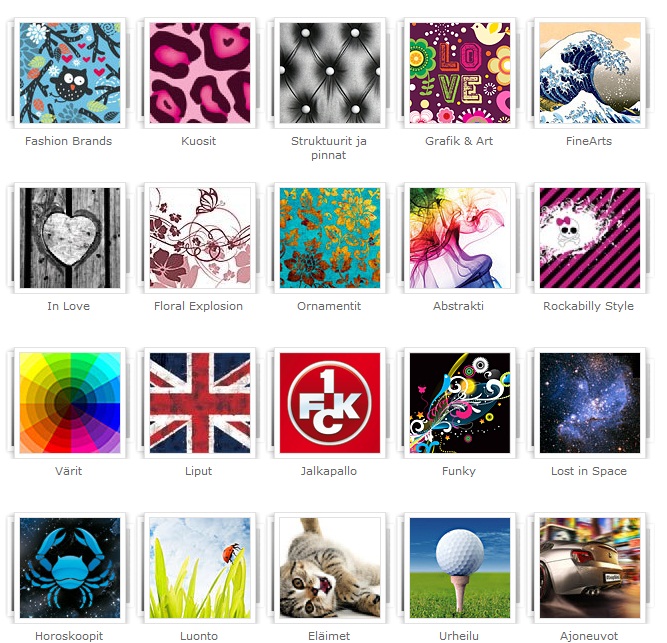
Task: Open the Great Wave FineArts thumbnail
Action: point(590,73)
